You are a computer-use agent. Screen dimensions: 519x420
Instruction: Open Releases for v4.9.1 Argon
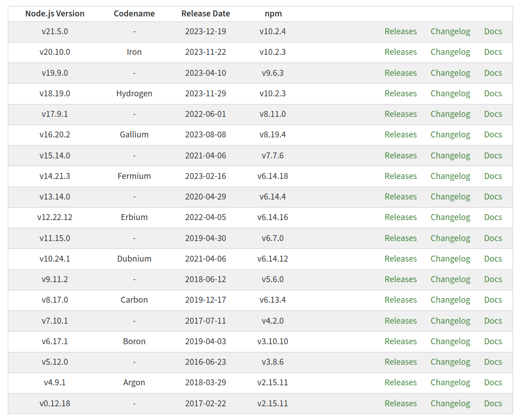pos(401,383)
